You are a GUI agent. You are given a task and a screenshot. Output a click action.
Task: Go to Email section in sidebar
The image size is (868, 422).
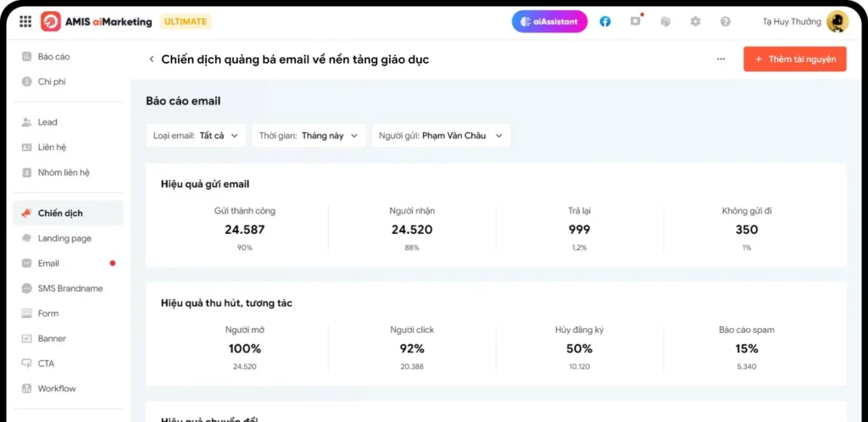click(x=48, y=264)
